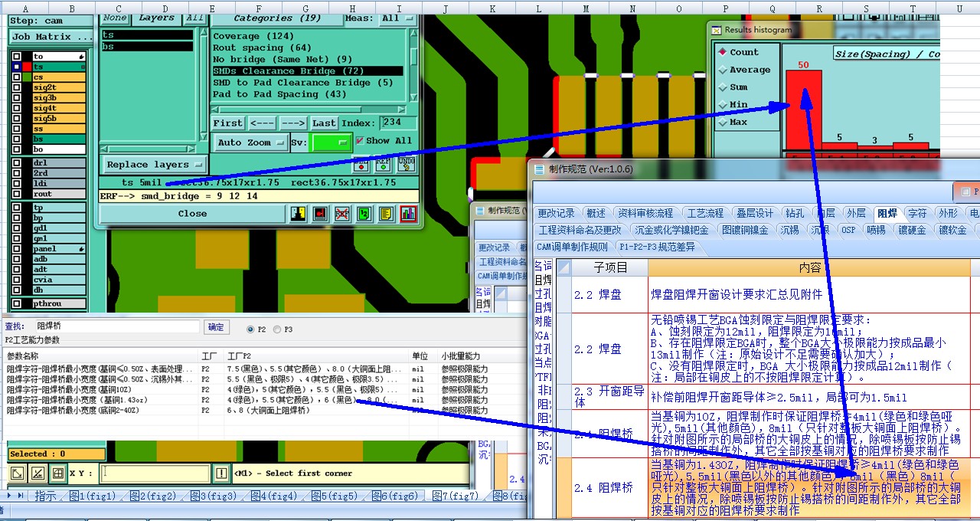Click the 制作规范 window title icon
The image size is (980, 521).
[540, 169]
